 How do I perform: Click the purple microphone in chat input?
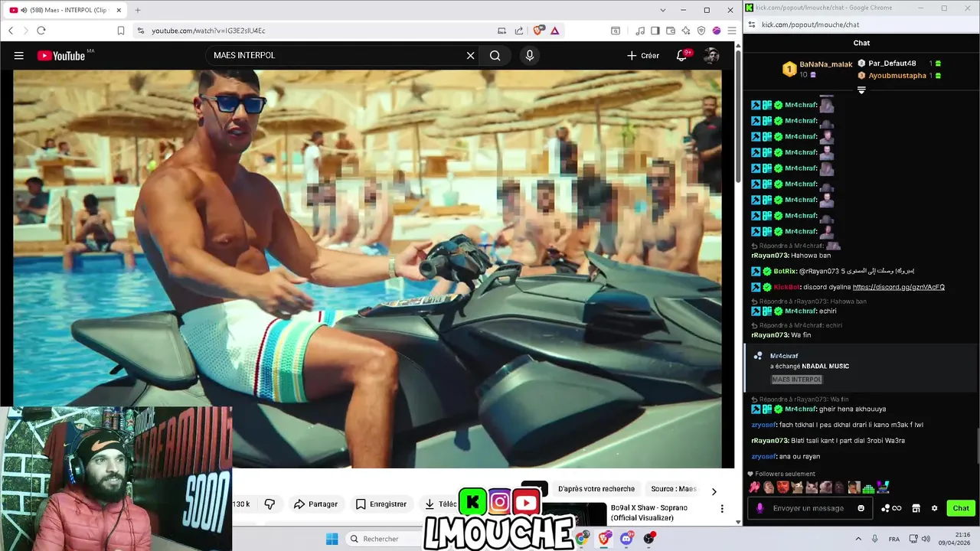point(759,508)
